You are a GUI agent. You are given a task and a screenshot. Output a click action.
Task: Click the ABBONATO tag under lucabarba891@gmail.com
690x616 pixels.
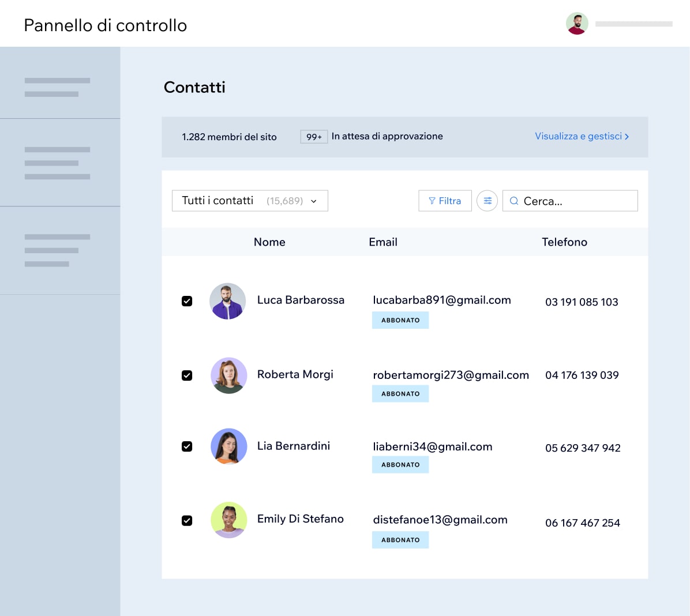[400, 320]
